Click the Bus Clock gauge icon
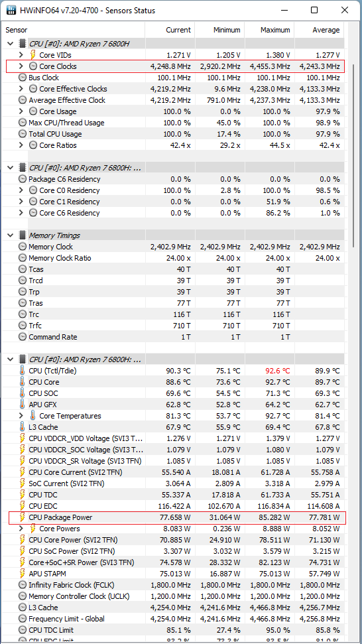Image resolution: width=362 pixels, height=644 pixels. coord(23,78)
